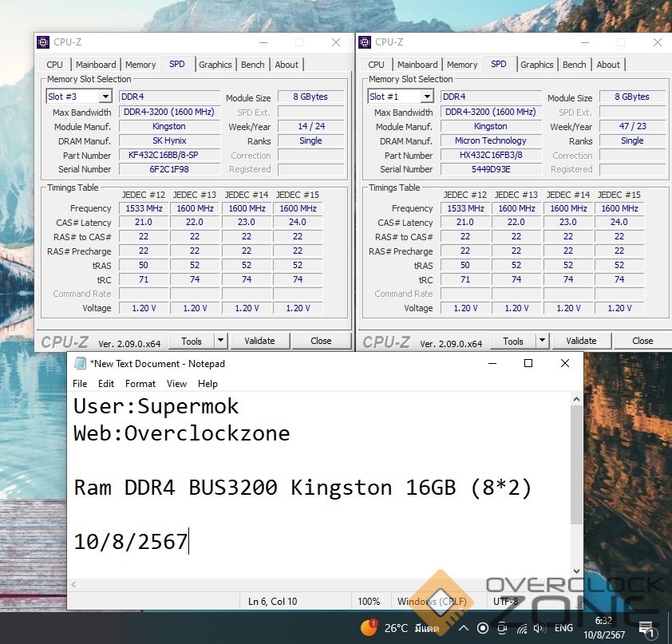Click the Notepad icon in the title bar
The width and height of the screenshot is (672, 644).
pyautogui.click(x=80, y=363)
